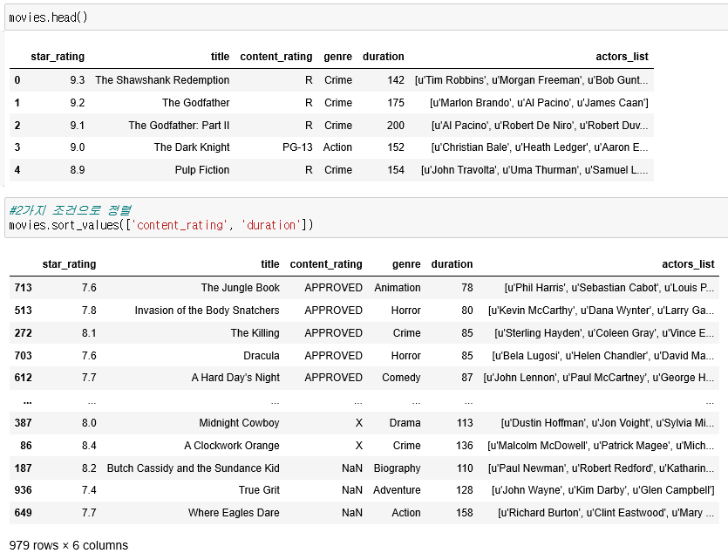The image size is (728, 560).
Task: Click the Animation genre cell
Action: pyautogui.click(x=398, y=288)
